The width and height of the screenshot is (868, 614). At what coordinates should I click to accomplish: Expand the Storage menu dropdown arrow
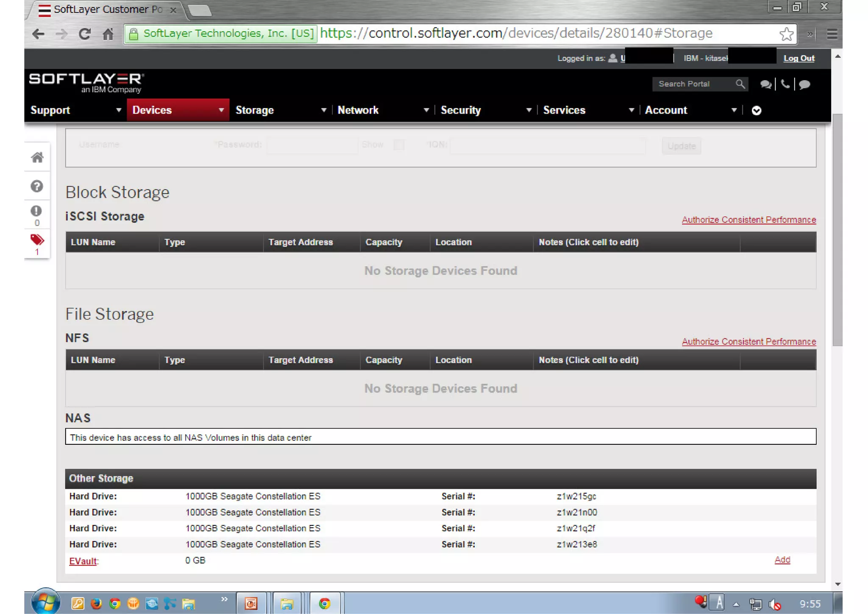pyautogui.click(x=323, y=110)
